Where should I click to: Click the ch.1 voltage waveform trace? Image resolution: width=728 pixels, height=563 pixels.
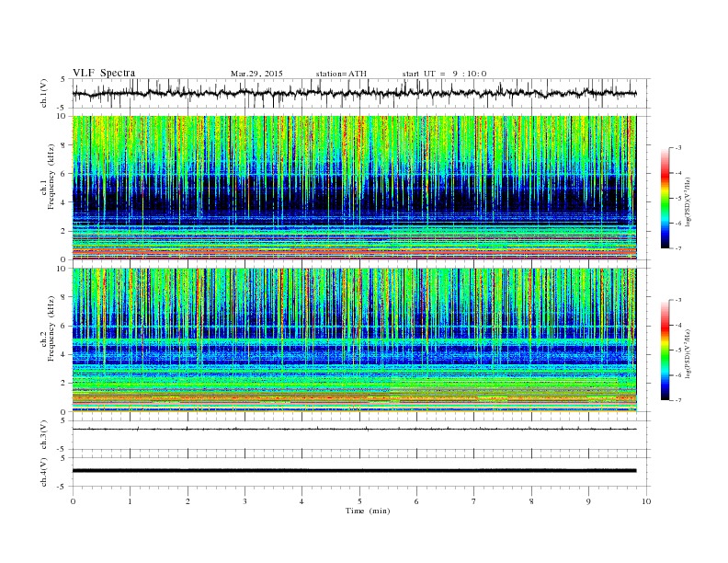pyautogui.click(x=354, y=93)
